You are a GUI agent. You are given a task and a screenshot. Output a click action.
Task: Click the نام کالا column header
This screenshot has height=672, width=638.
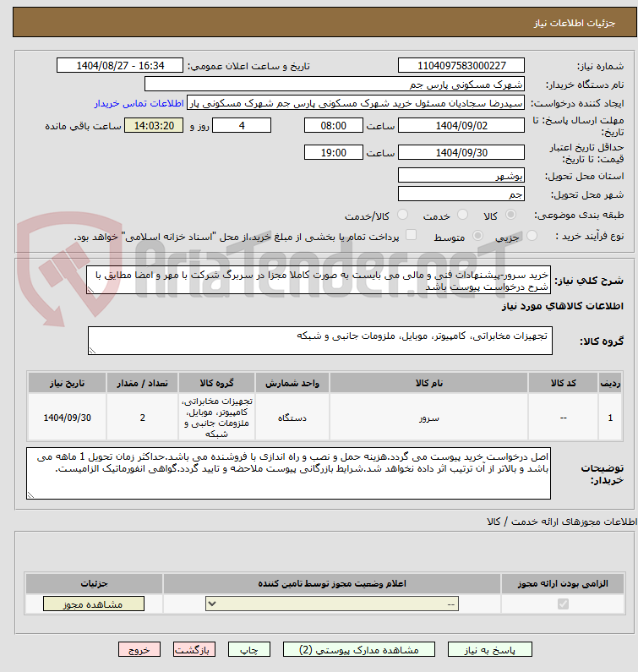[x=428, y=383]
